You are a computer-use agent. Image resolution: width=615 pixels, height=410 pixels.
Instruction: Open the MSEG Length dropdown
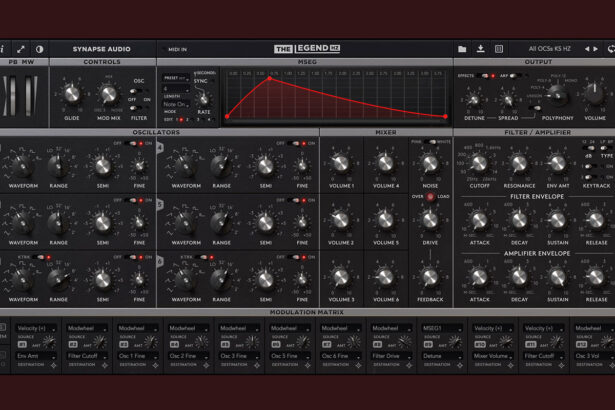(176, 89)
